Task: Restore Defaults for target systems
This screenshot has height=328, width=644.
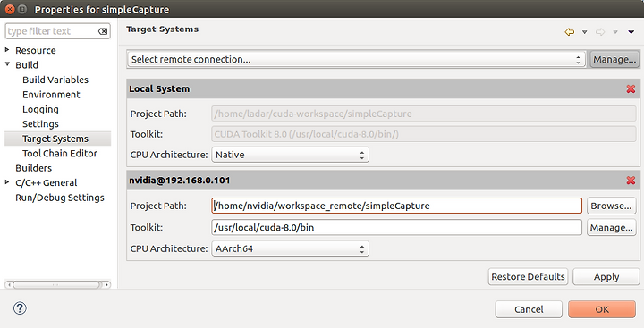Action: (529, 277)
